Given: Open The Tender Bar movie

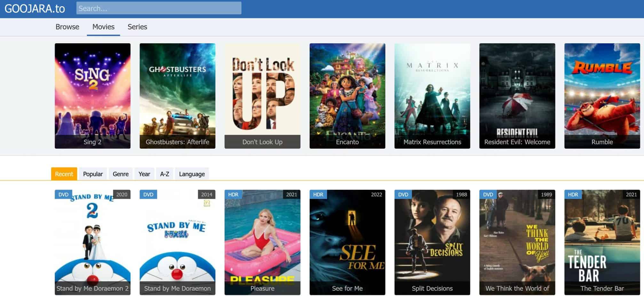Looking at the screenshot, I should point(602,242).
